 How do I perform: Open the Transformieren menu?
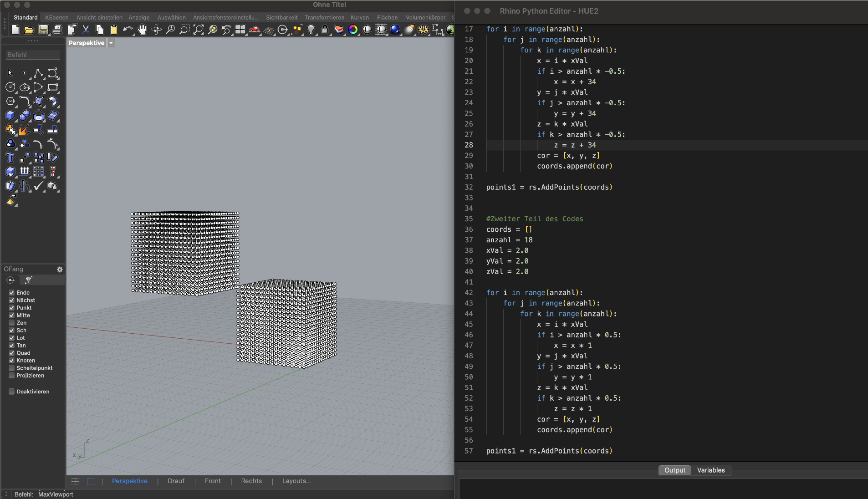(x=325, y=17)
